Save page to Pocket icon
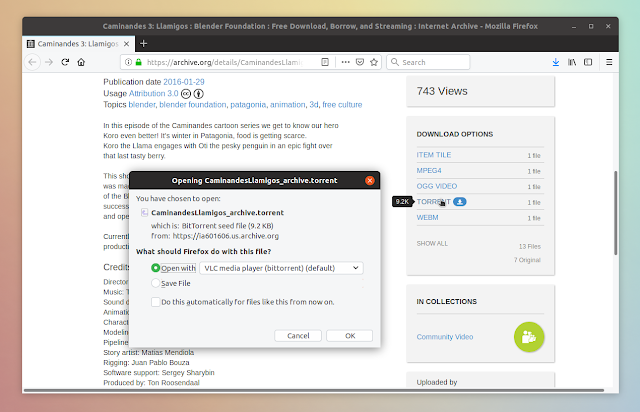This screenshot has width=640, height=412. pos(360,62)
